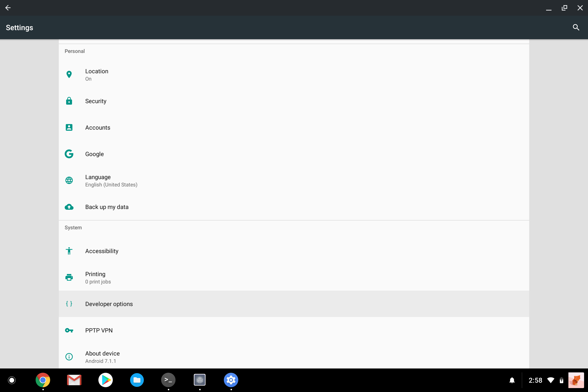Click the PPTP VPN key icon
This screenshot has height=392, width=588.
pos(69,330)
